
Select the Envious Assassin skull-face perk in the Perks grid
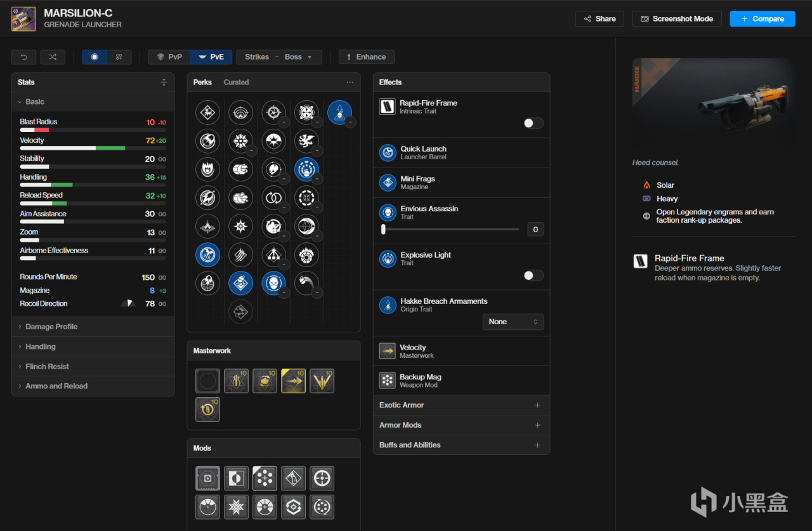coord(274,283)
